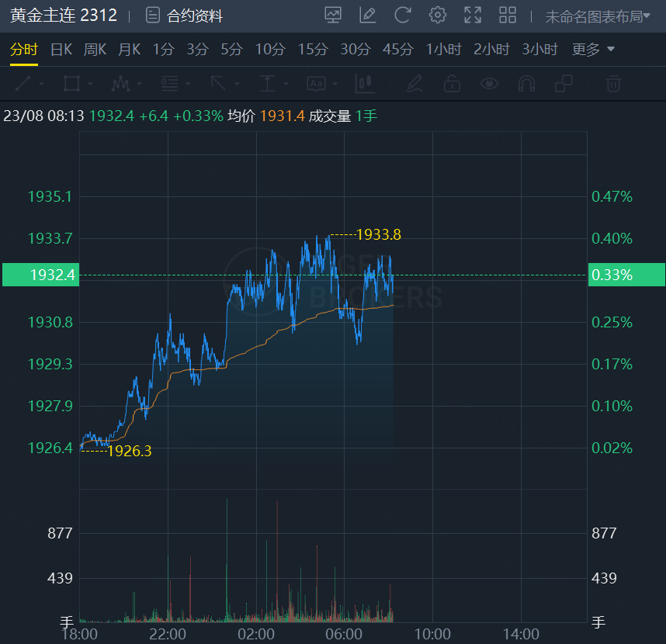Select the rectangle shape tool
The height and width of the screenshot is (644, 666).
(x=71, y=84)
